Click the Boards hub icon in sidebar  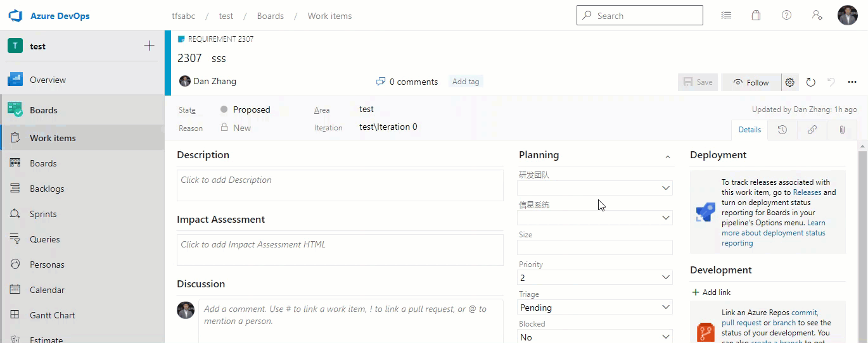coord(15,109)
